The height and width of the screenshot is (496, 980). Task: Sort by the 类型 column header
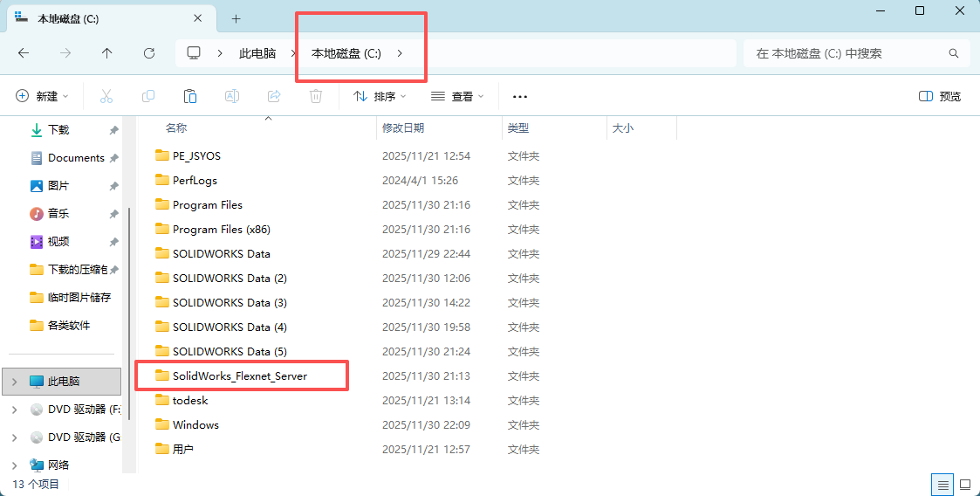pos(518,127)
